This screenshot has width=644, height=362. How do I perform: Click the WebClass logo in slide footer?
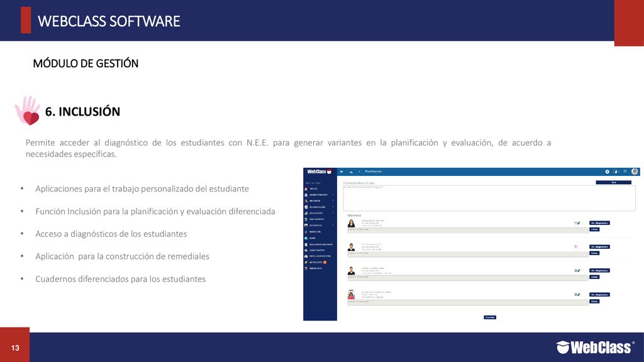click(x=596, y=347)
